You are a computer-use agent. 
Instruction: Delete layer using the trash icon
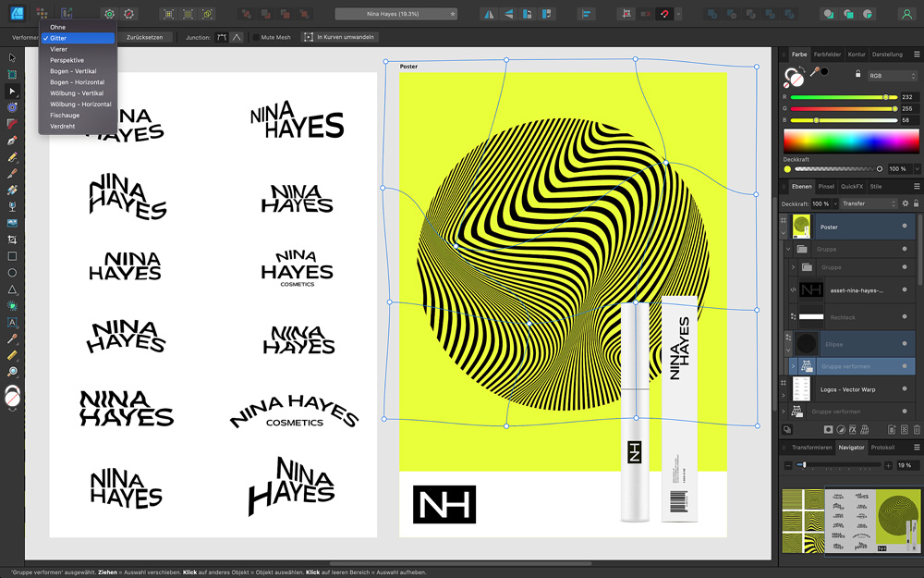pos(917,429)
